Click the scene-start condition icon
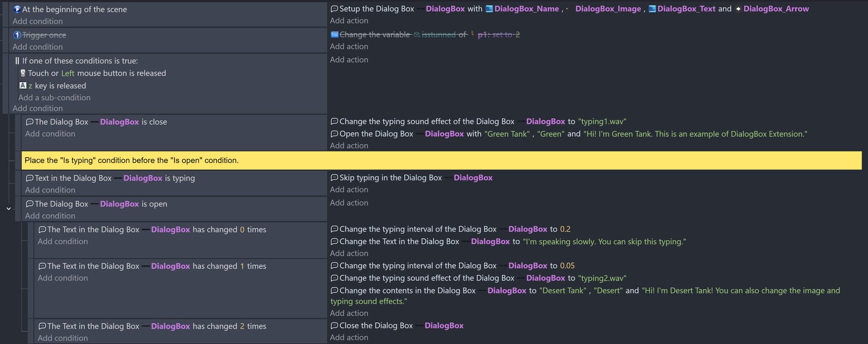The height and width of the screenshot is (344, 868). pos(17,9)
